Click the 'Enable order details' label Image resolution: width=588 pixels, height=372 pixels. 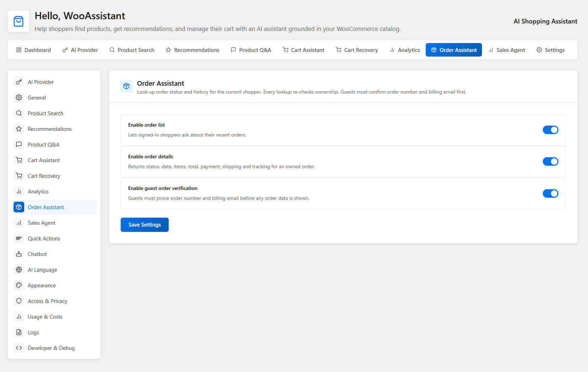coord(151,156)
